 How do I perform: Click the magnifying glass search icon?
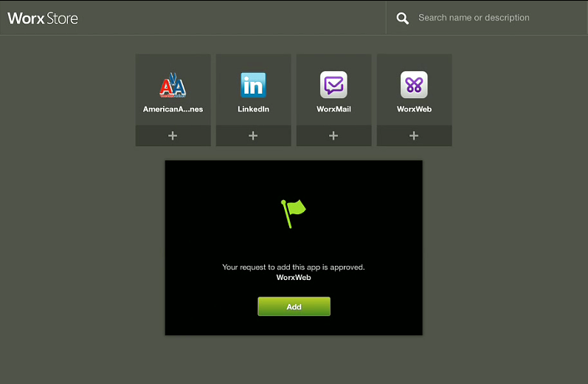[402, 18]
